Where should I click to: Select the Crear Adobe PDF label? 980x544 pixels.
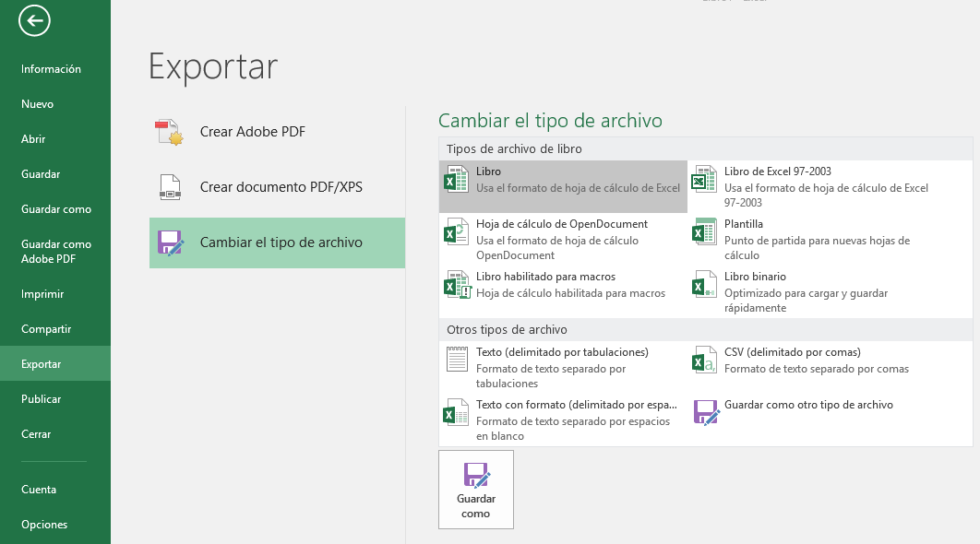[x=253, y=132]
